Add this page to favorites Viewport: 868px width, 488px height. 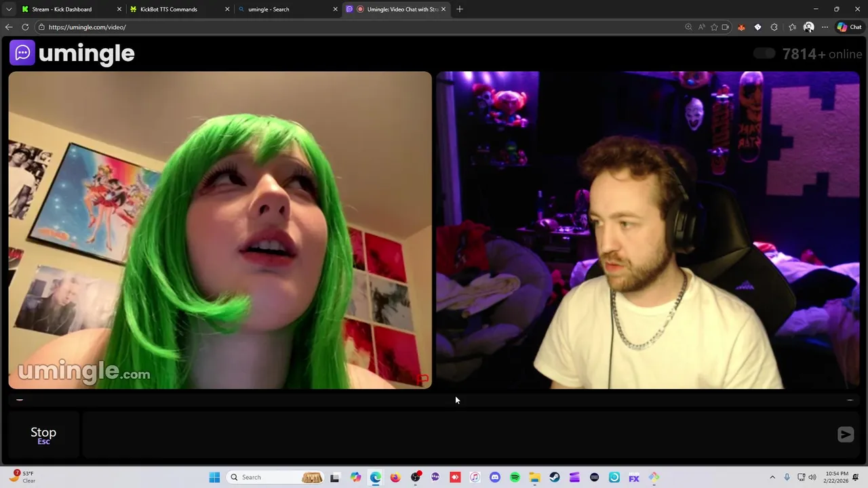(713, 27)
